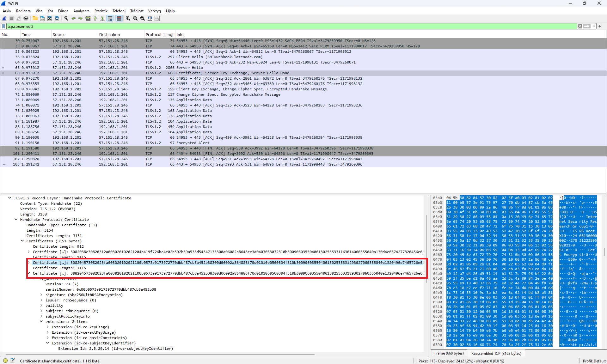Image resolution: width=607 pixels, height=364 pixels.
Task: Jump to the last packet
Action: pos(102,18)
